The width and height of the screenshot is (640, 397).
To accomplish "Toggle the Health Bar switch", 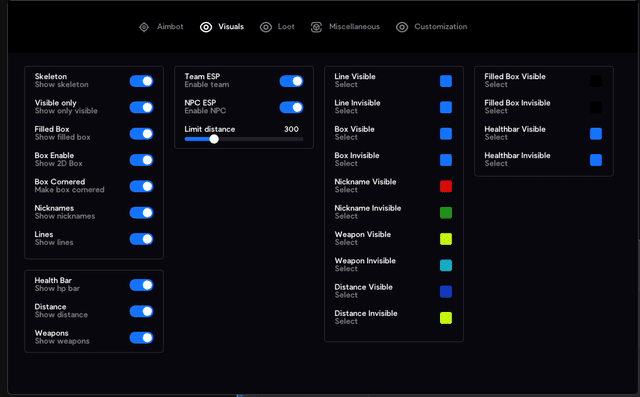I will pos(141,285).
